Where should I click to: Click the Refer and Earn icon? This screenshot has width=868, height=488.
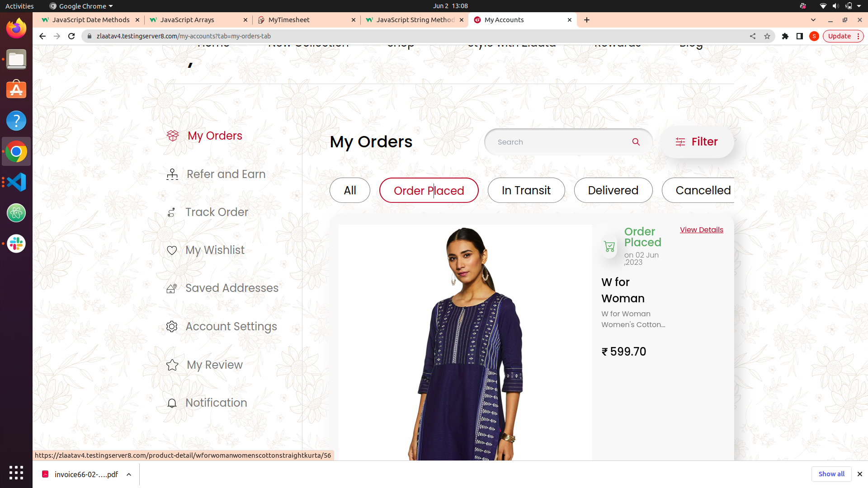coord(172,174)
